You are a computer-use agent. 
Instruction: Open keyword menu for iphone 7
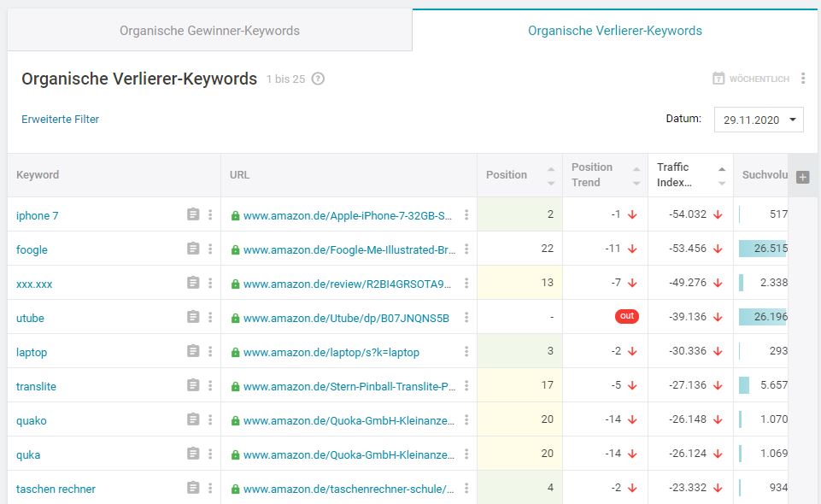tap(210, 214)
